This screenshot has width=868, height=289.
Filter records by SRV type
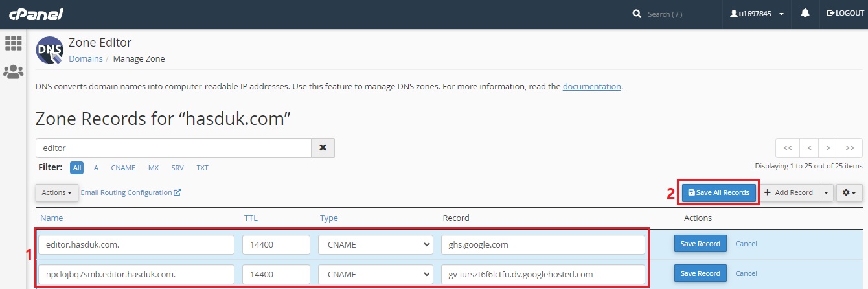177,168
